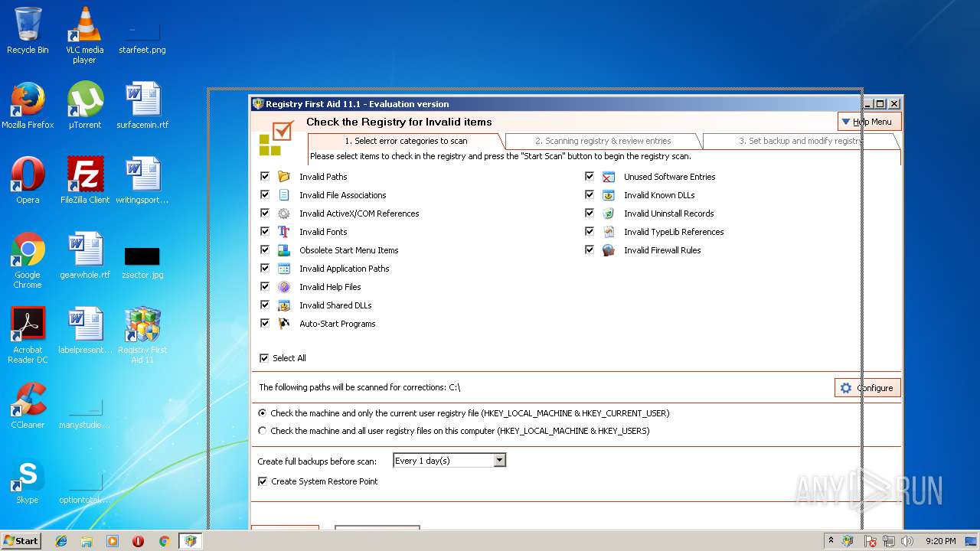Open Internet Explorer from the taskbar
The width and height of the screenshot is (980, 551).
[61, 541]
